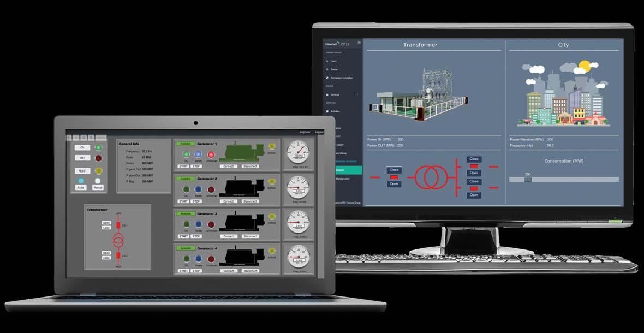Click Open left of the transformer symbol
This screenshot has width=644, height=333.
click(x=394, y=184)
